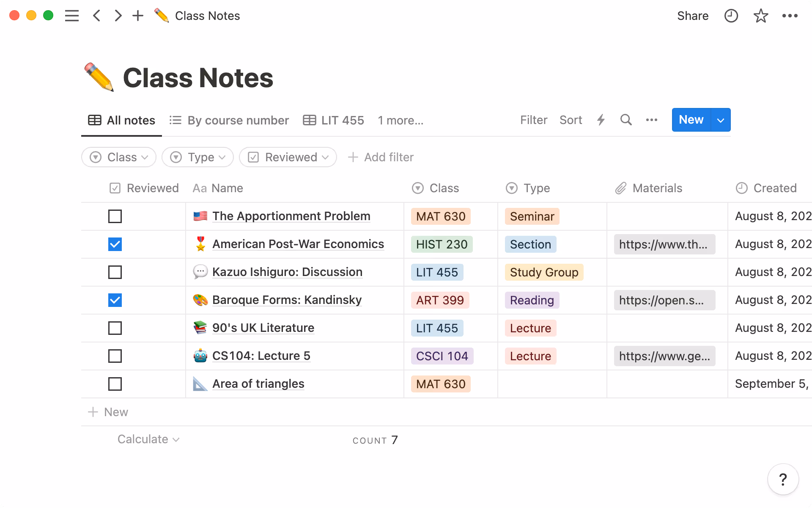Open page options via the top-right ellipsis
The height and width of the screenshot is (508, 812).
pyautogui.click(x=790, y=16)
